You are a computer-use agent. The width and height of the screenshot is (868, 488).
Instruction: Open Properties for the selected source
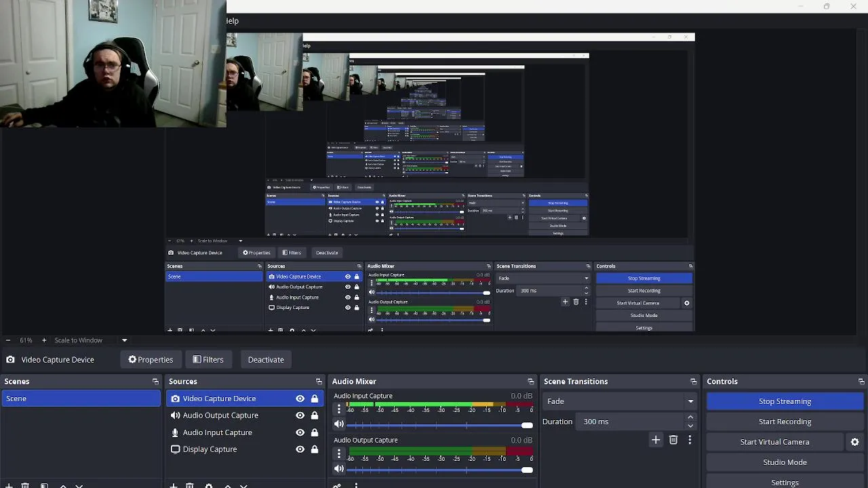tap(151, 359)
